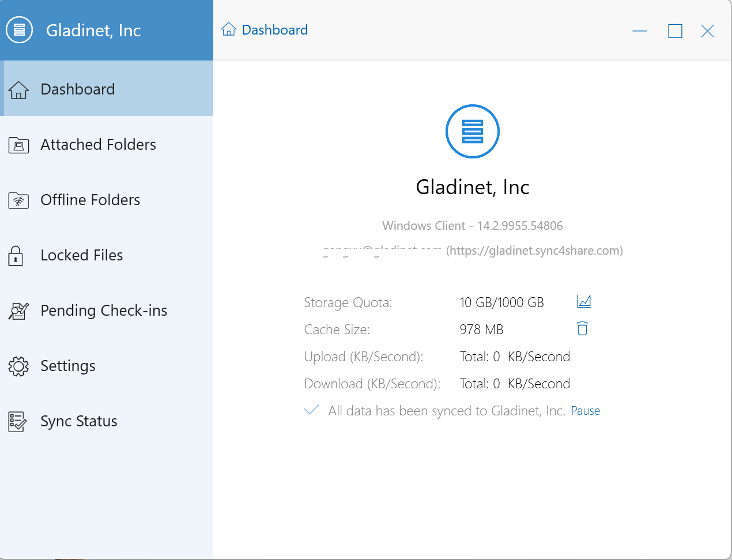Click the Download 'Total: 0 KB/Second' value
Screen dimensions: 732x560
[515, 384]
